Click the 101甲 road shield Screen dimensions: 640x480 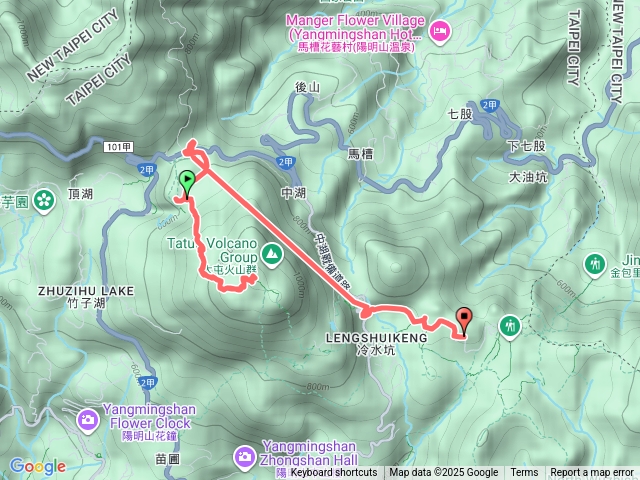(118, 147)
